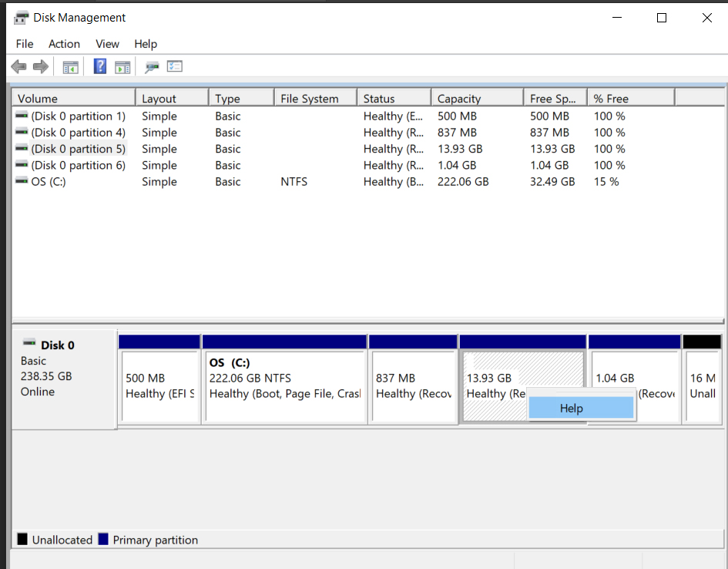This screenshot has height=569, width=728.
Task: Click the Forward arrow toolbar icon
Action: 41,66
